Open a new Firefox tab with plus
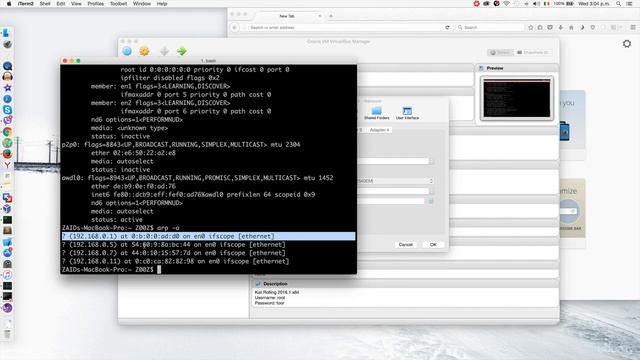Viewport: 640px width, 360px height. pyautogui.click(x=331, y=16)
